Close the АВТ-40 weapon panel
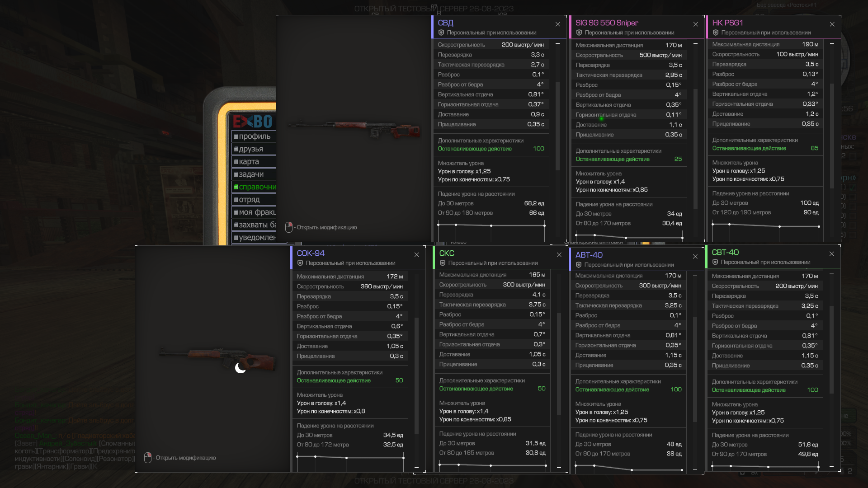868x488 pixels. (x=695, y=257)
